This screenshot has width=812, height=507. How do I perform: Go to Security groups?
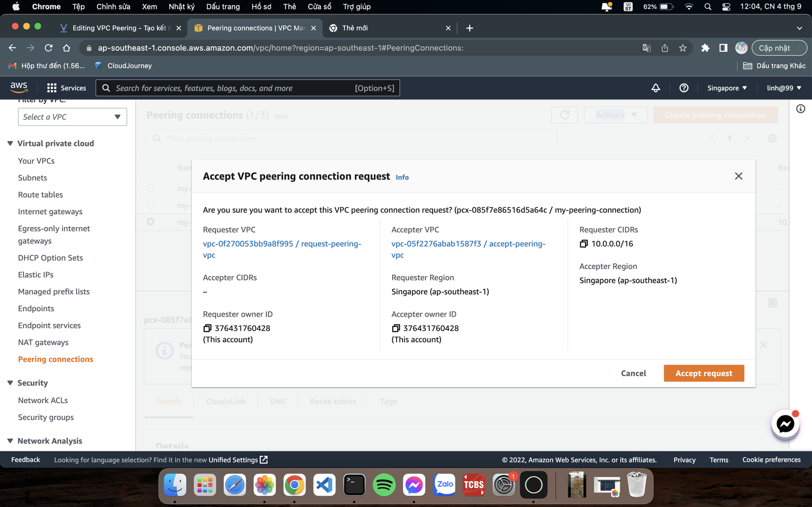pos(46,417)
